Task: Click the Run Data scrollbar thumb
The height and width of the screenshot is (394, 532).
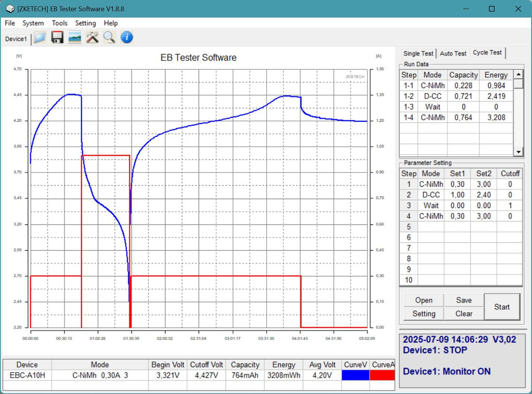Action: click(518, 84)
